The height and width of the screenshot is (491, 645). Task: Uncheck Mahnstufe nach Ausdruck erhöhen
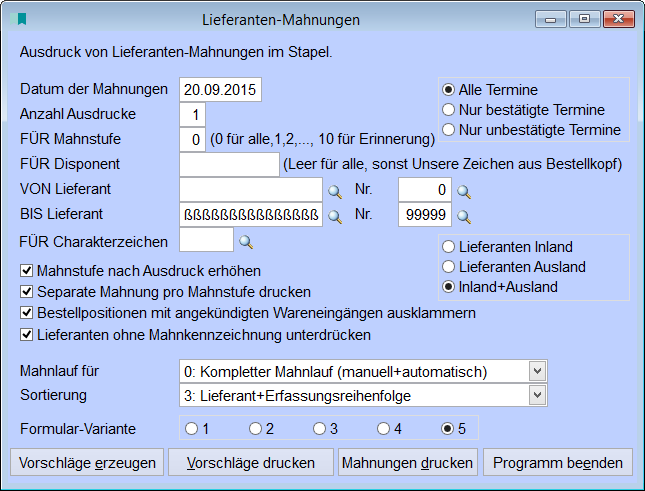pyautogui.click(x=27, y=271)
